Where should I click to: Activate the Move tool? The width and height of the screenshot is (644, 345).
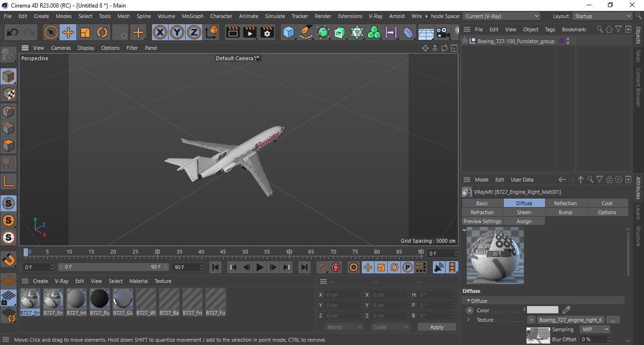pyautogui.click(x=68, y=33)
